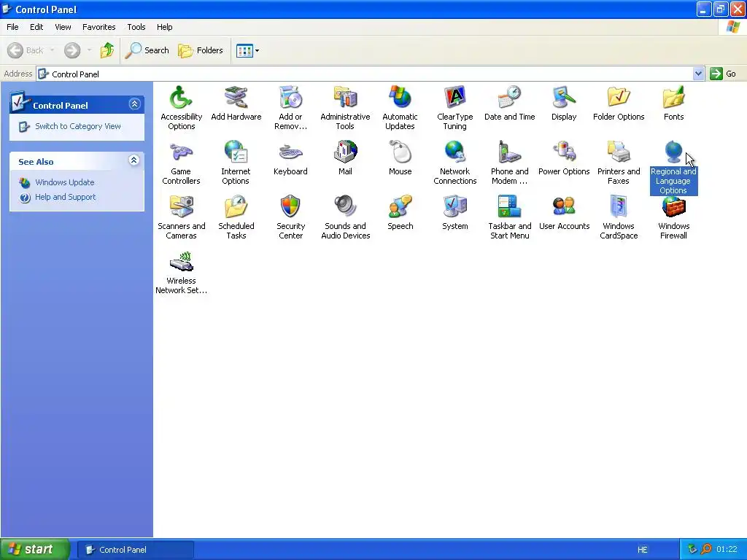Select Control Panel taskbar button
Screen dimensions: 747x560
tap(135, 550)
